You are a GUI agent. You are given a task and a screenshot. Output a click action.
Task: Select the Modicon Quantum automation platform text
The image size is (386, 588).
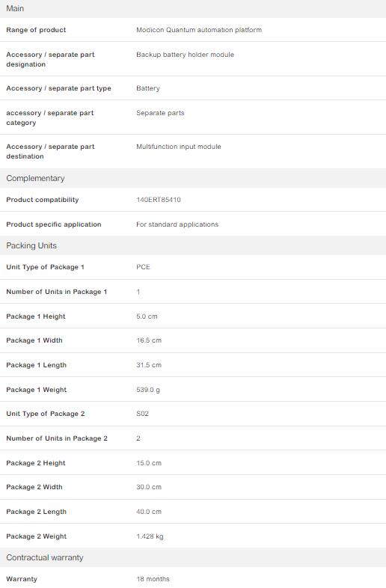pyautogui.click(x=199, y=30)
